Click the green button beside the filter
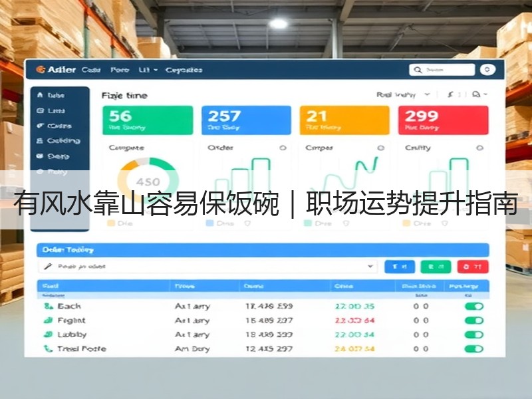The height and width of the screenshot is (399, 532). (x=436, y=267)
